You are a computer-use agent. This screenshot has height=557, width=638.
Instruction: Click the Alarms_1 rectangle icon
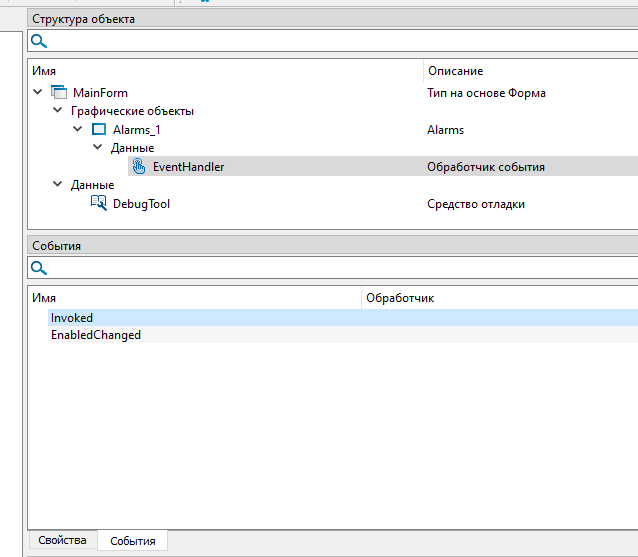(x=98, y=130)
